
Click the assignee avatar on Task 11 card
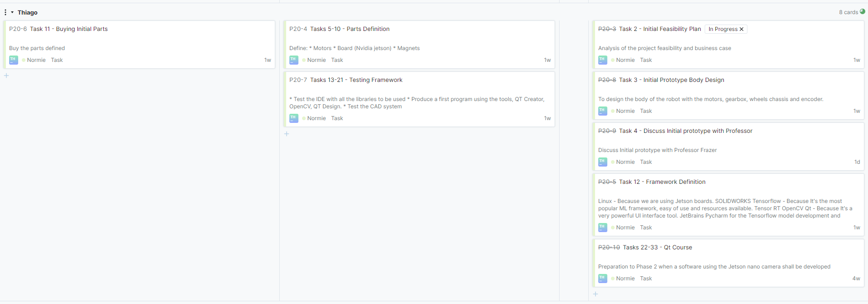click(14, 60)
